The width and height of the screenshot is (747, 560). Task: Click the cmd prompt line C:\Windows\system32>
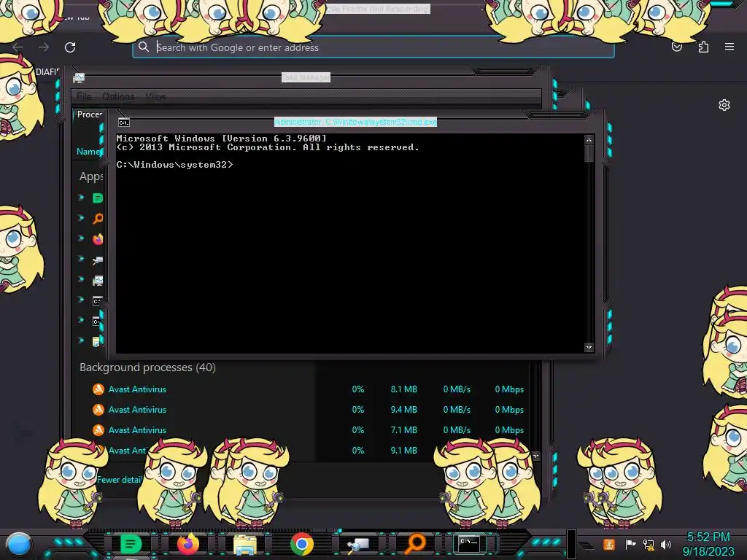click(174, 164)
